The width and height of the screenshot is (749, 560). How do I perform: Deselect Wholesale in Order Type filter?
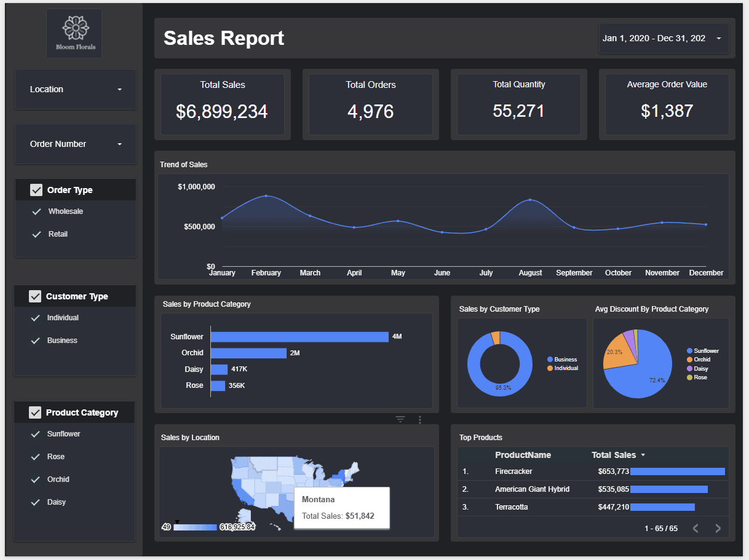pos(36,211)
